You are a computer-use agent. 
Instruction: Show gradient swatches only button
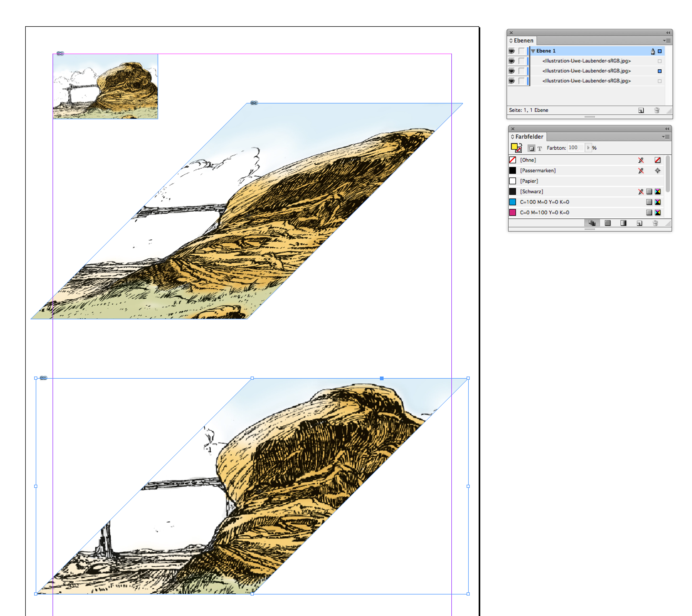(x=623, y=223)
